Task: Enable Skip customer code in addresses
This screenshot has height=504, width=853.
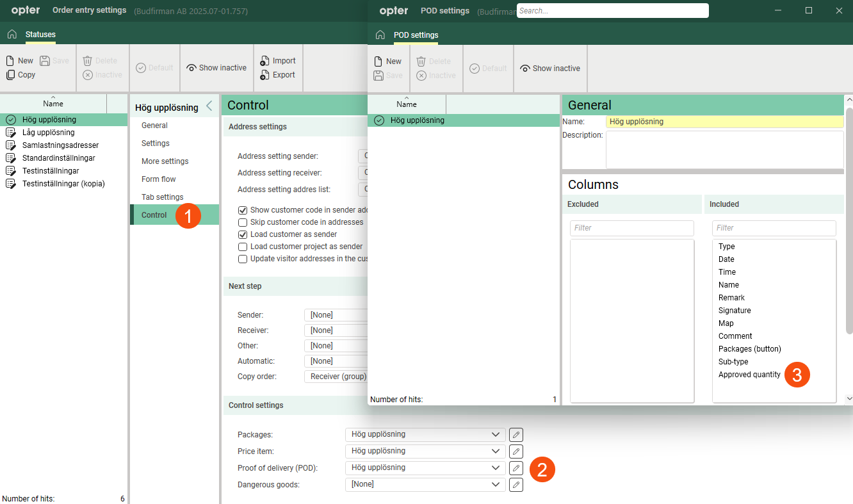Action: [x=243, y=222]
